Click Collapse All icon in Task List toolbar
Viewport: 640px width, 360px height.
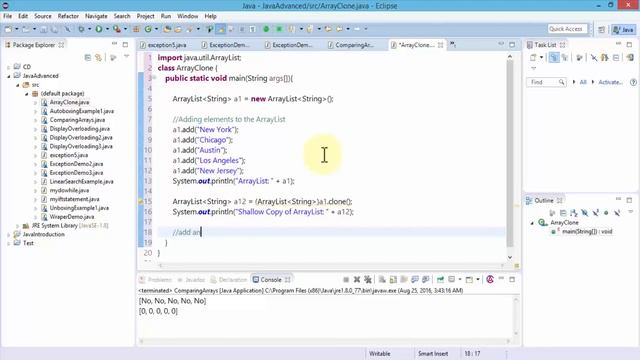[x=616, y=58]
